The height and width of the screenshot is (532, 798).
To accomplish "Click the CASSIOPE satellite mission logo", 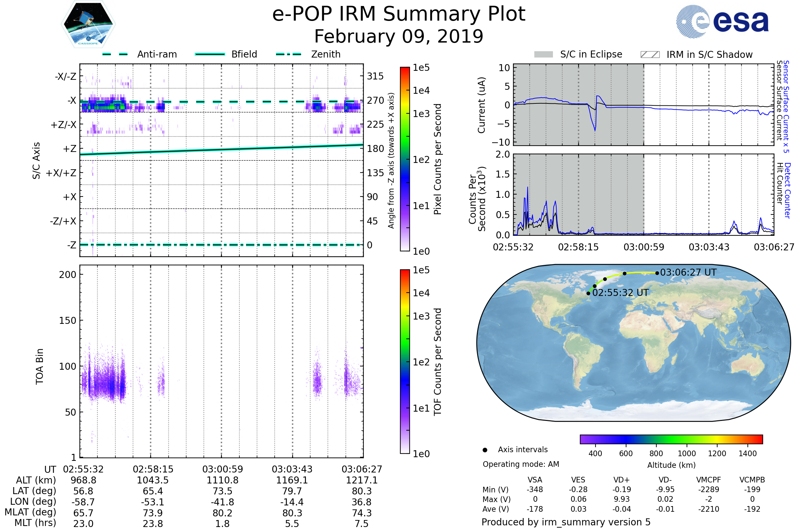I will pos(88,24).
